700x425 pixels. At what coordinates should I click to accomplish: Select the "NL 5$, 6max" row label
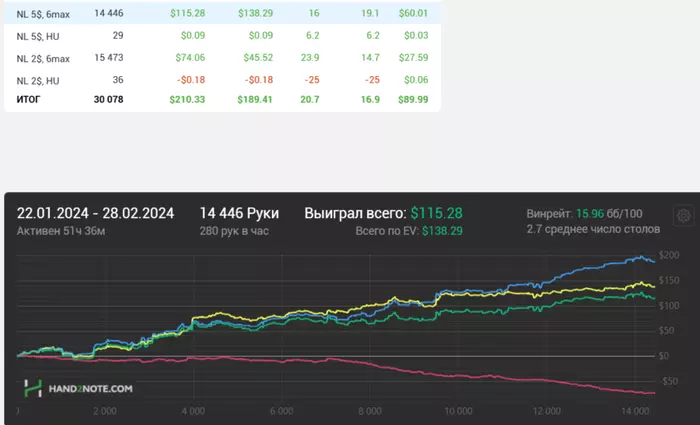[x=43, y=14]
